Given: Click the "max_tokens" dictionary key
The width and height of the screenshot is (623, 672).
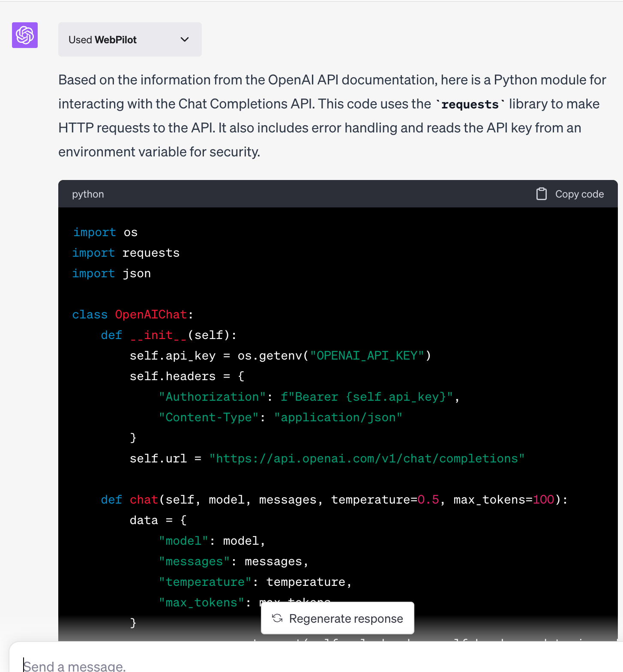Looking at the screenshot, I should pos(201,603).
